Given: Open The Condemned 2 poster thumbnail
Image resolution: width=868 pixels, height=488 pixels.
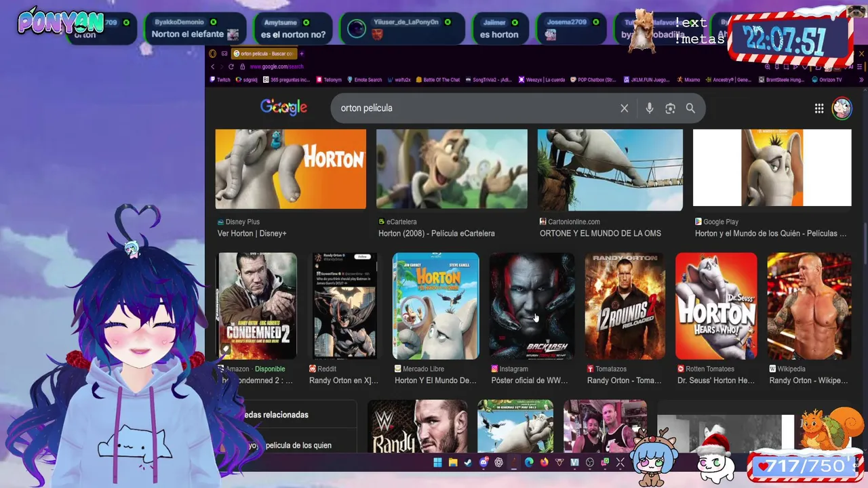Looking at the screenshot, I should coord(257,306).
